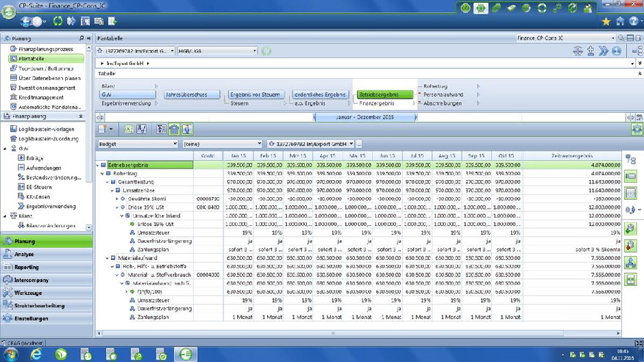
Task: Click the search magnifier next to Finance_CP-Cons_IC
Action: click(x=621, y=38)
